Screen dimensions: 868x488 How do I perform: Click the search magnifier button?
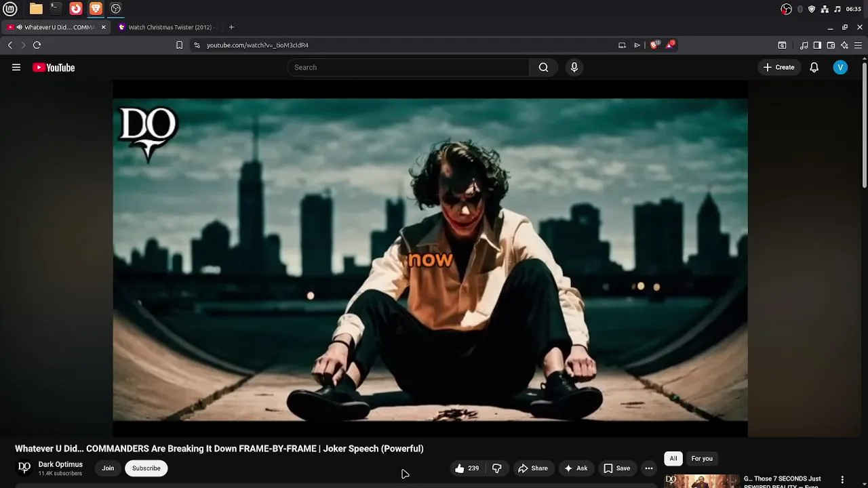(543, 67)
